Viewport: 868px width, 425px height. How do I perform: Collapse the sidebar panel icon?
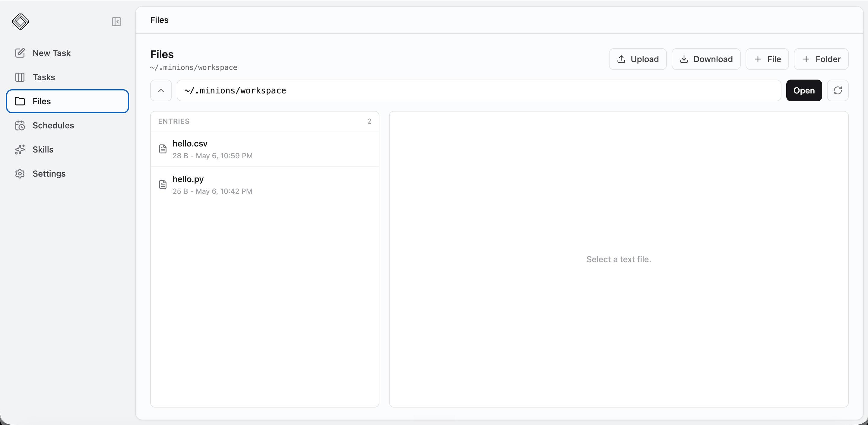point(116,22)
